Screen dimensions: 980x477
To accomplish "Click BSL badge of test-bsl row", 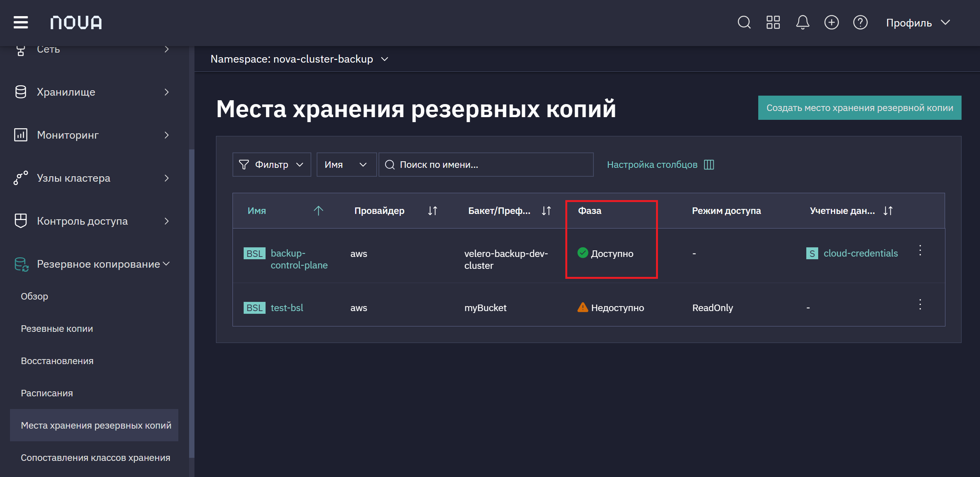I will coord(254,308).
